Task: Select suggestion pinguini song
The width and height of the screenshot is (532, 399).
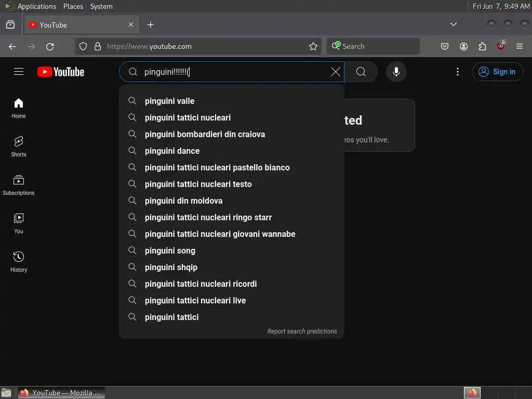Action: pyautogui.click(x=232, y=251)
